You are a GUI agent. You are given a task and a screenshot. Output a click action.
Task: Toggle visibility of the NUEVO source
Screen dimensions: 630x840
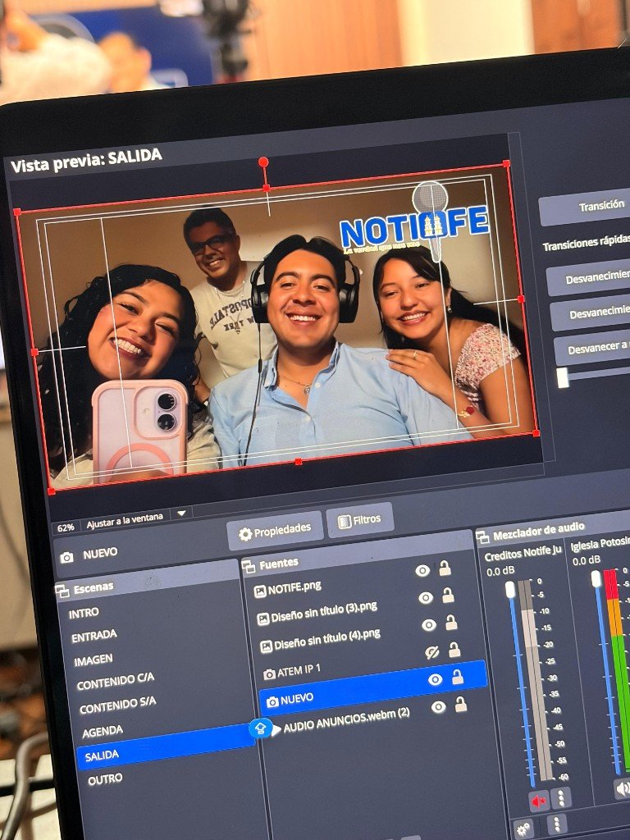(435, 680)
